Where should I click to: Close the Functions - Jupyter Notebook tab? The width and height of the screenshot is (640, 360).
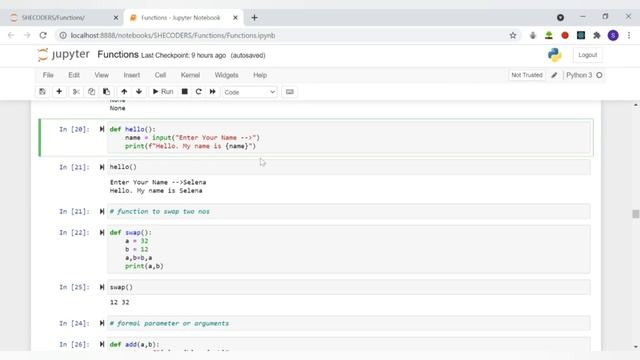235,18
